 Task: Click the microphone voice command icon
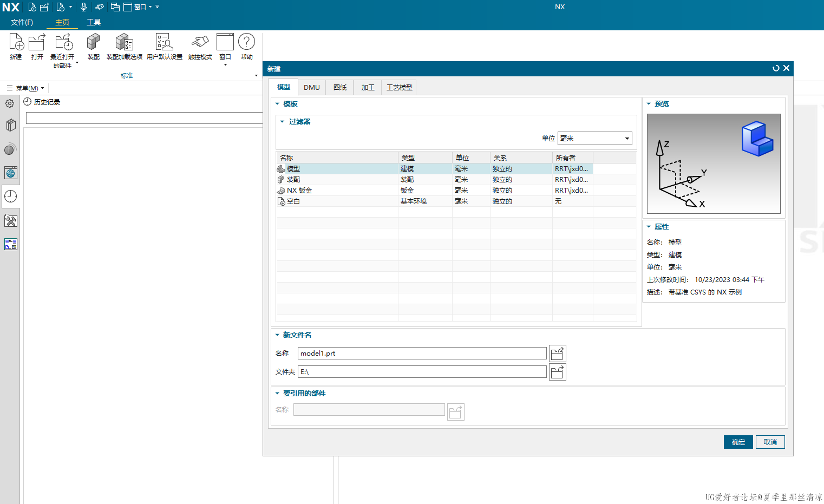click(83, 7)
